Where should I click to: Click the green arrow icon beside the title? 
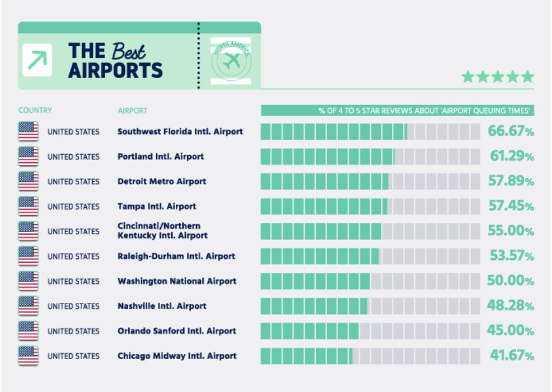pos(37,60)
